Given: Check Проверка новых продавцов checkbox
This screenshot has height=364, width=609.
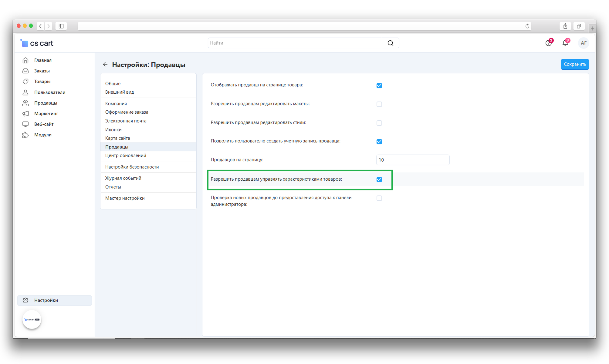Looking at the screenshot, I should 379,198.
